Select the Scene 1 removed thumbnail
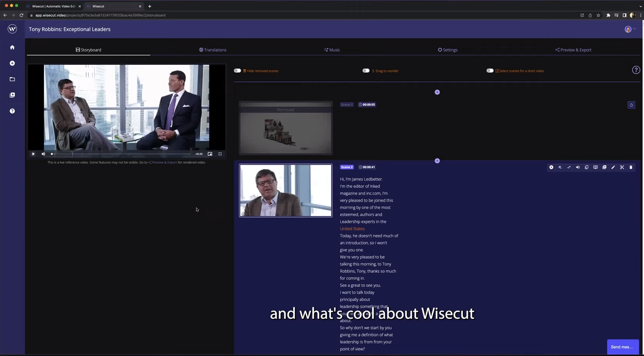Image resolution: width=644 pixels, height=356 pixels. click(286, 128)
